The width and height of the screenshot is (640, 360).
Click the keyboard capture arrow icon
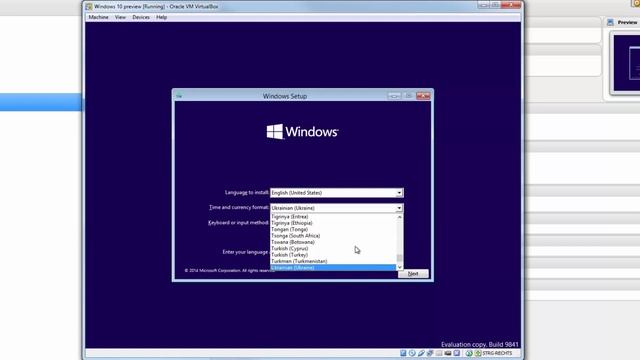478,353
